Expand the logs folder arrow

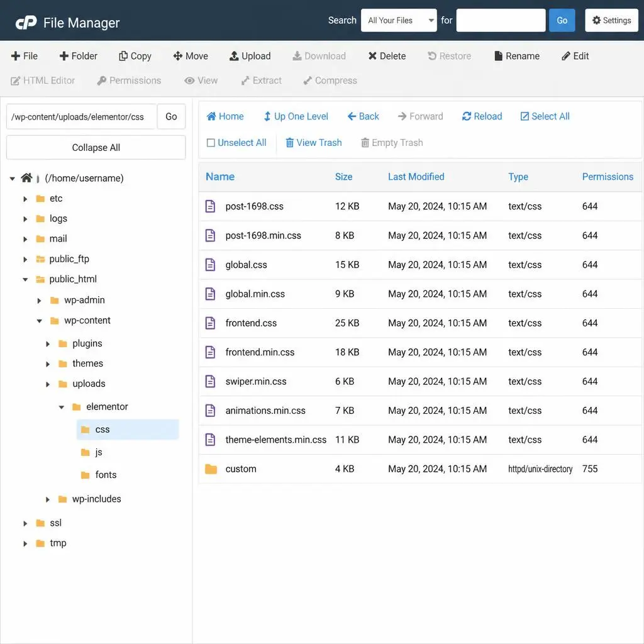pos(25,219)
